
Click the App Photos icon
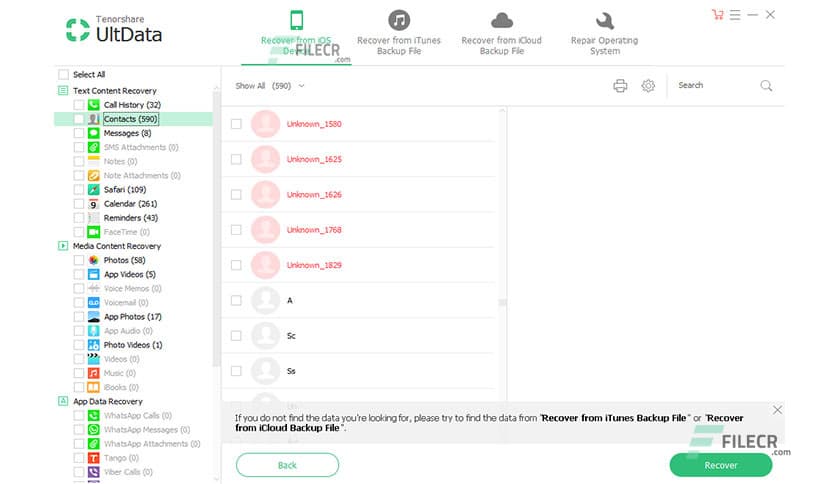93,317
